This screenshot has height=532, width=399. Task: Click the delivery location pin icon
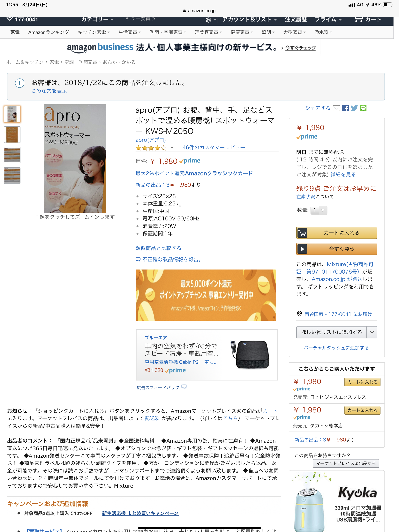pos(299,314)
